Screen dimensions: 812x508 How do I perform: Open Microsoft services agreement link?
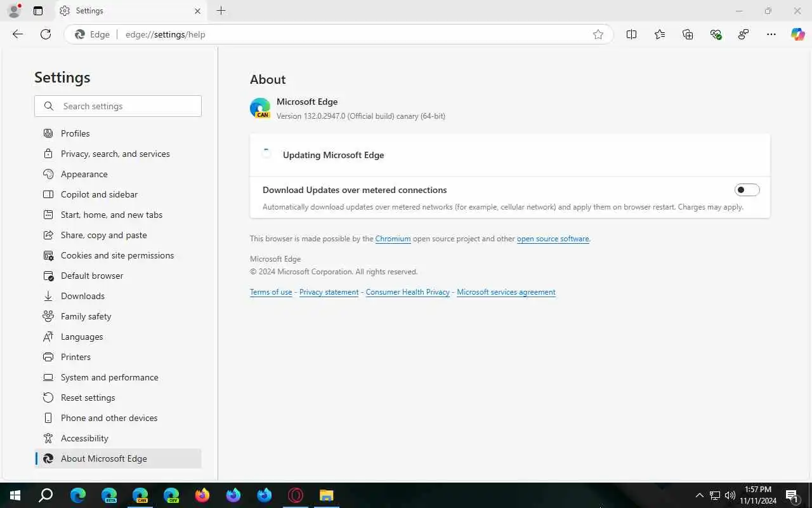[506, 292]
